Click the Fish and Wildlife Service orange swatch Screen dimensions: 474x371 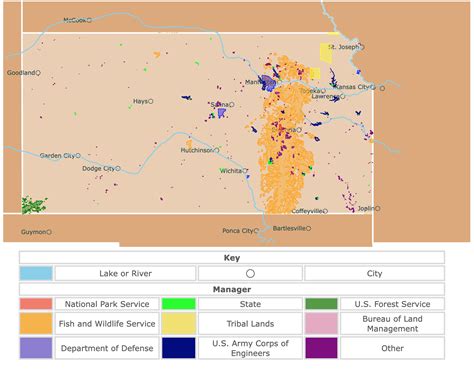pos(36,323)
